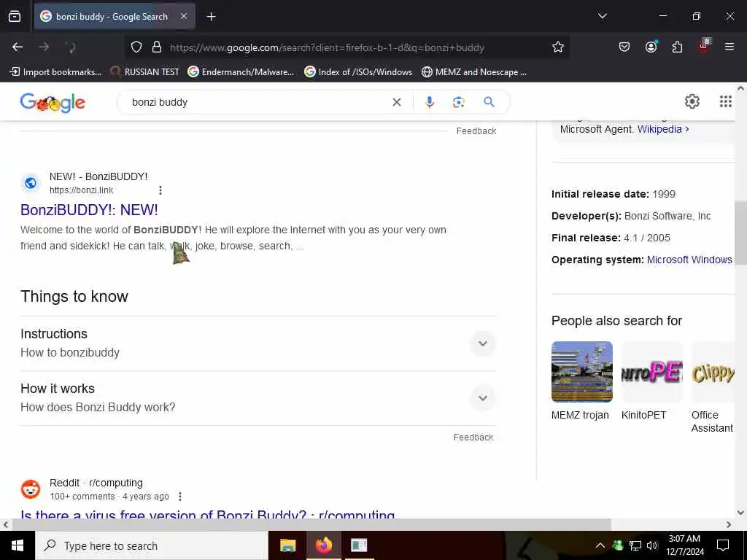Open Index of /ISOs/Windows bookmark
Screen dimensions: 747x560
pyautogui.click(x=358, y=72)
